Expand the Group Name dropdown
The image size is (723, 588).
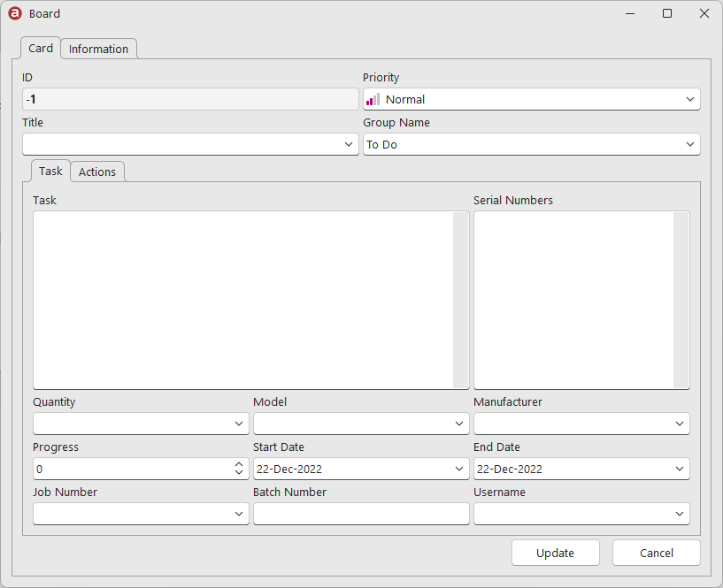(689, 144)
